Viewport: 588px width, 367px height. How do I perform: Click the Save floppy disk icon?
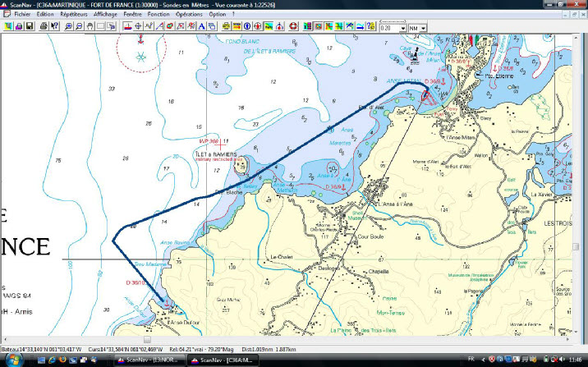(29, 27)
